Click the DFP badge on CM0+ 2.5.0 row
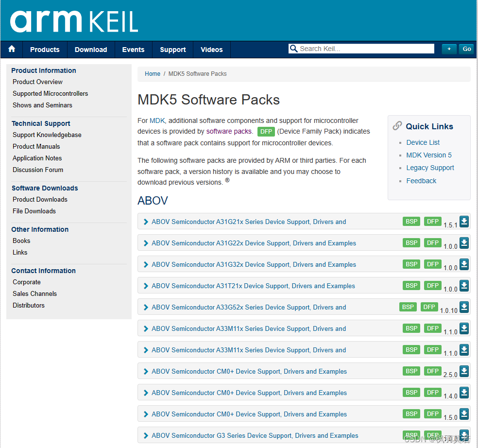478x448 pixels. (x=432, y=371)
